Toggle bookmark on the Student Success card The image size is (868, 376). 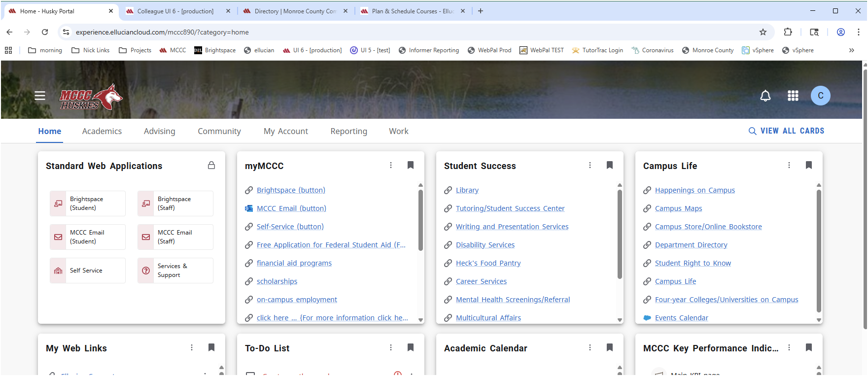(609, 166)
